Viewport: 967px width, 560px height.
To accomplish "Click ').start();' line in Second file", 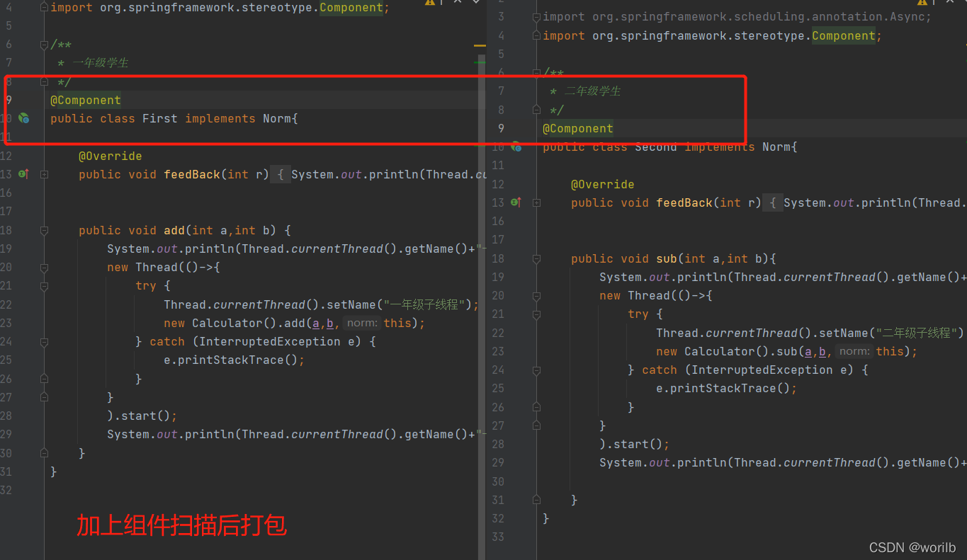I will 635,444.
